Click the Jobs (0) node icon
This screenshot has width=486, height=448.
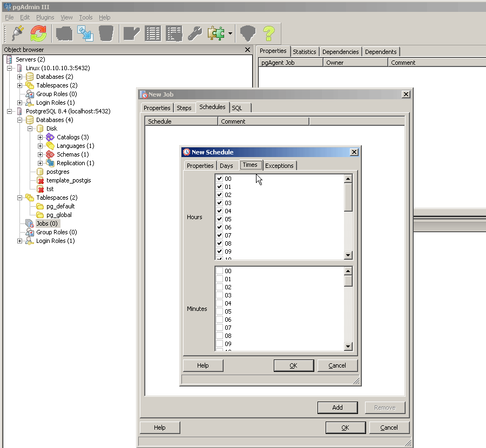point(30,223)
